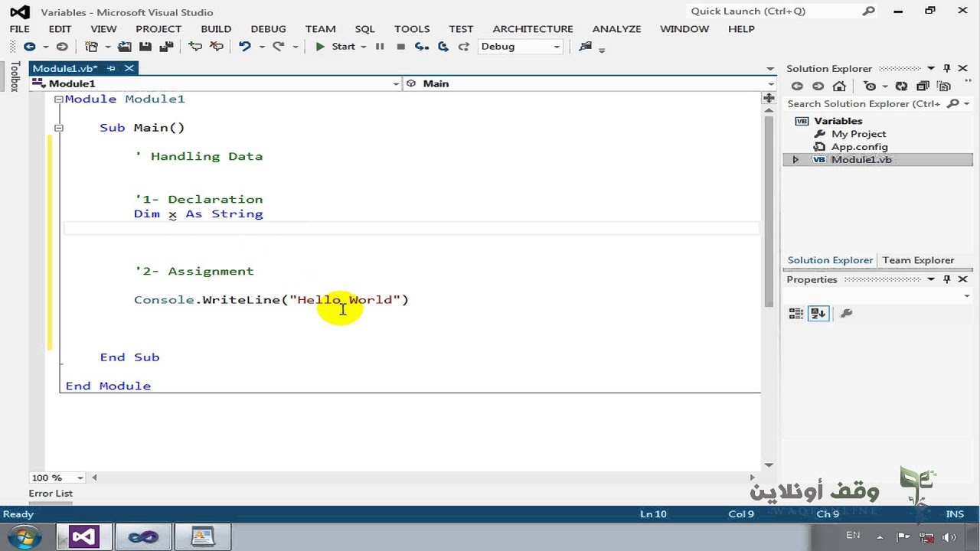Uncomment the selected lines icon
This screenshot has height=551, width=980.
click(217, 47)
